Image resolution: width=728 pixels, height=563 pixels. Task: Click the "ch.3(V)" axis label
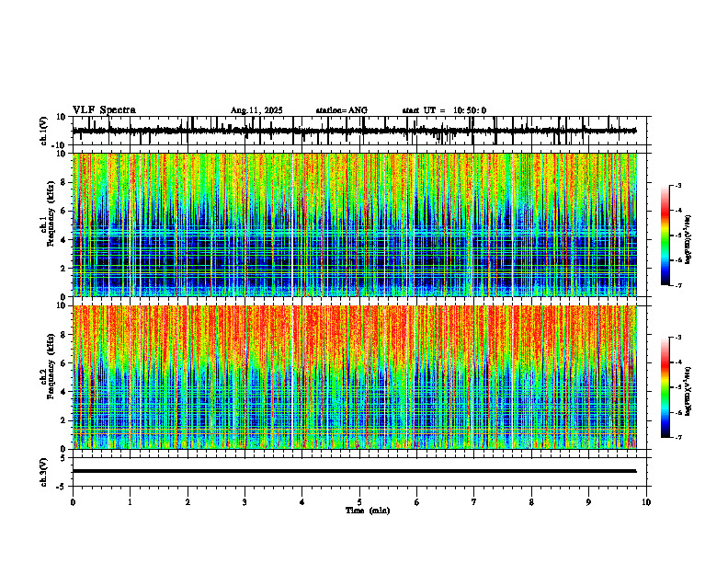tap(44, 473)
